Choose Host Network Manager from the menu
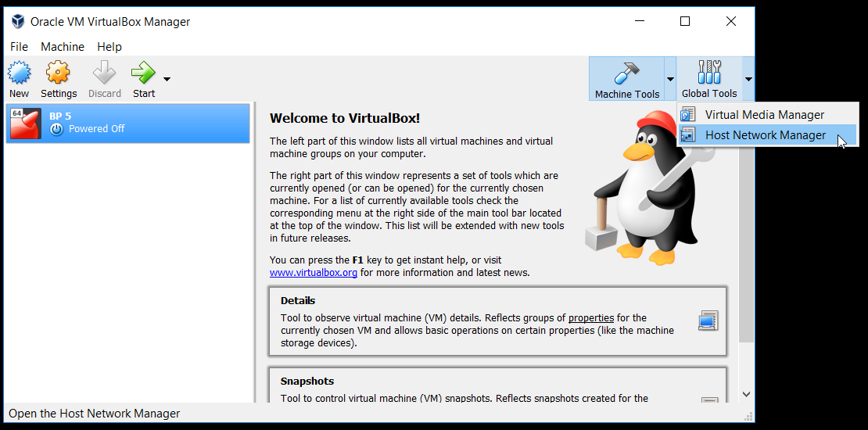 (767, 135)
